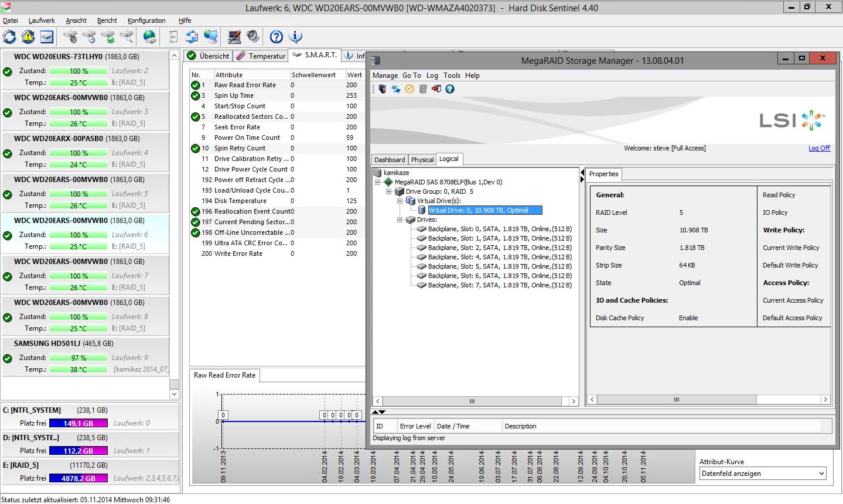This screenshot has width=843, height=504.
Task: Switch to the Physical tab in MegaRAID
Action: click(x=422, y=159)
